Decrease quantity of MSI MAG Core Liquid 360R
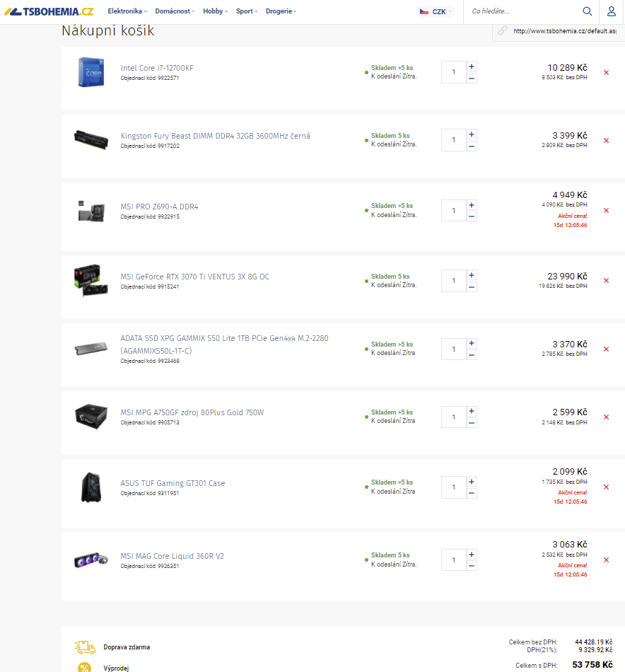The image size is (625, 672). [x=471, y=566]
